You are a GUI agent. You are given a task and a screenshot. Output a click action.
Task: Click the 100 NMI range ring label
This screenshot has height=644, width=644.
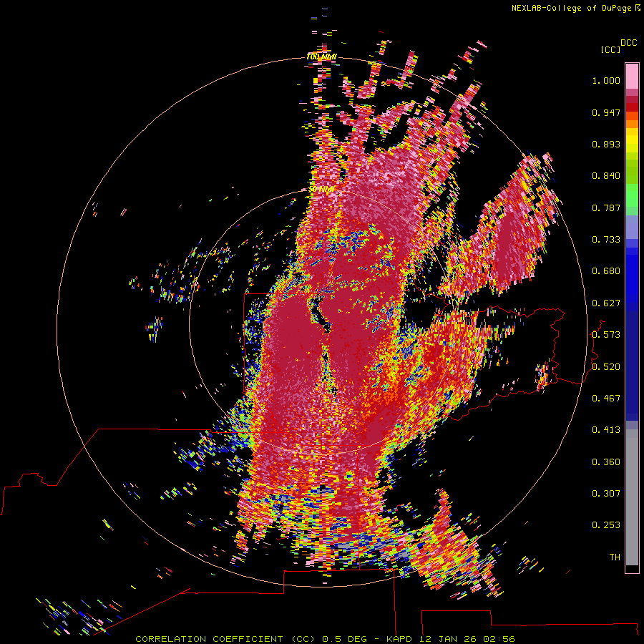pyautogui.click(x=321, y=57)
